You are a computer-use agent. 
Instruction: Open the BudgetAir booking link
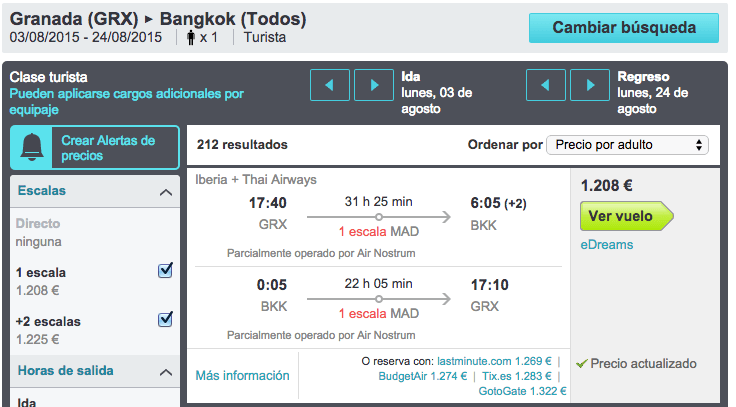(x=408, y=377)
